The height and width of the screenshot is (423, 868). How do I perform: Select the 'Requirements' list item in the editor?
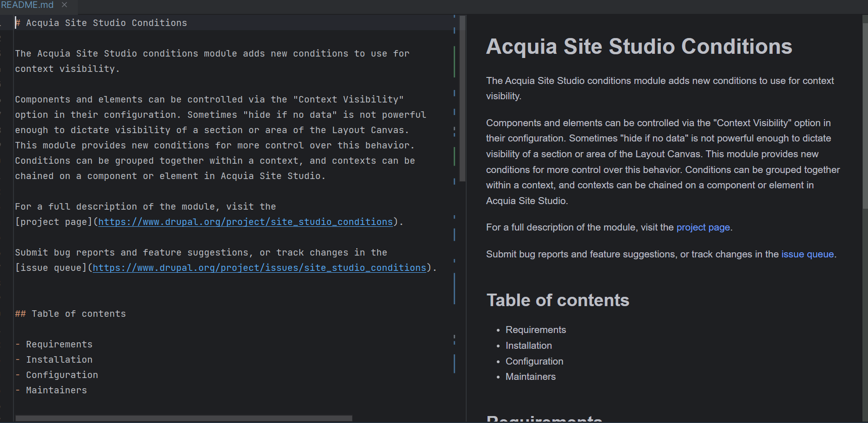tap(59, 344)
